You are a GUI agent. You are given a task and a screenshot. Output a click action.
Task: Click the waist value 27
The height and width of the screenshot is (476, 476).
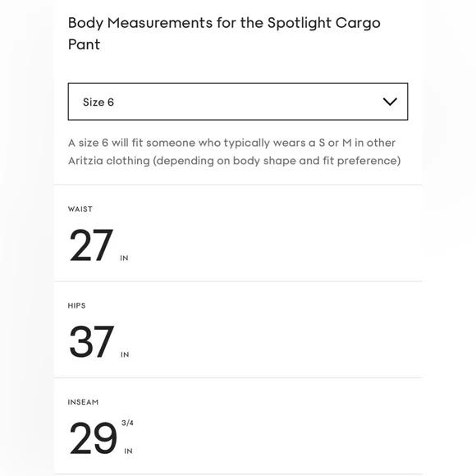coord(91,245)
